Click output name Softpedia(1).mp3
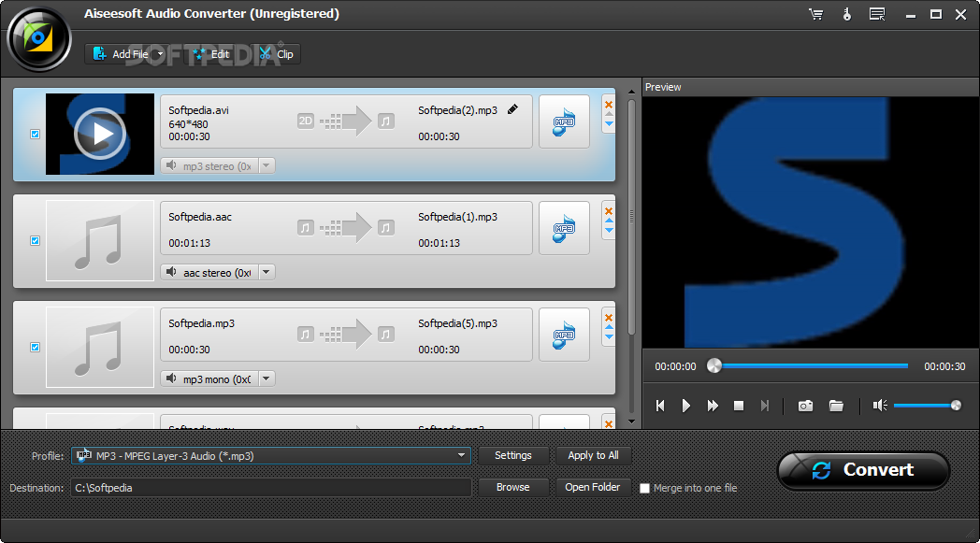The height and width of the screenshot is (543, 980). coord(457,217)
